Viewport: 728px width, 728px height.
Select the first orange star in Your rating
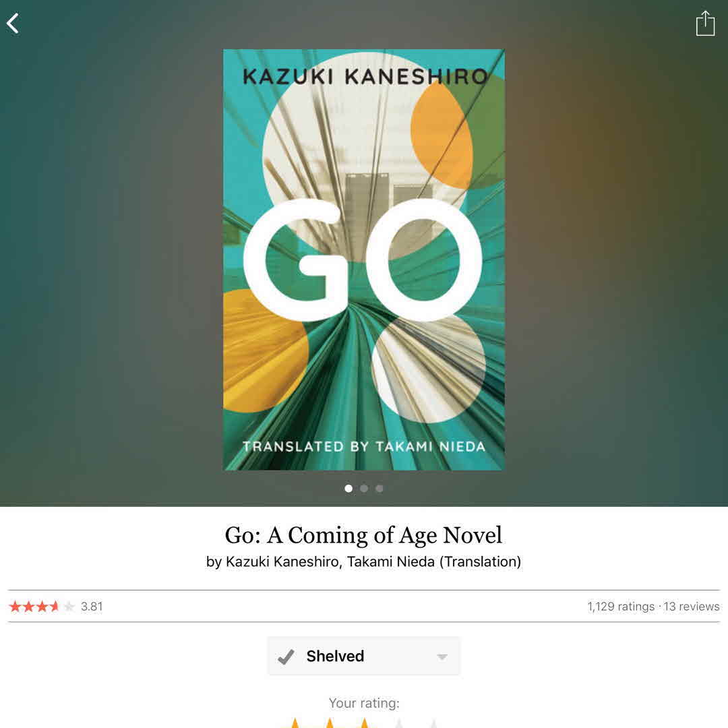pos(295,723)
